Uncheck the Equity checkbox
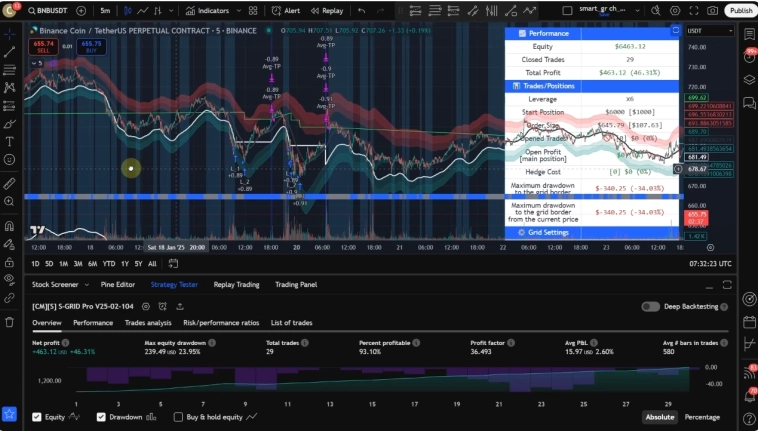Screen dimensions: 758x431 (37, 417)
